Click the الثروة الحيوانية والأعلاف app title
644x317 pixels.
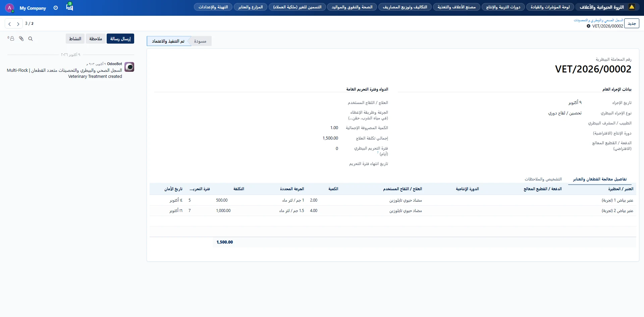point(602,7)
